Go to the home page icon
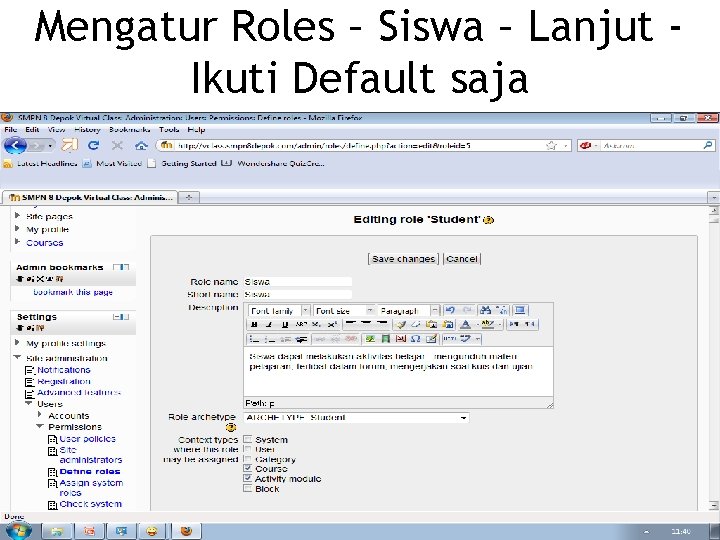720x540 pixels. (x=141, y=146)
